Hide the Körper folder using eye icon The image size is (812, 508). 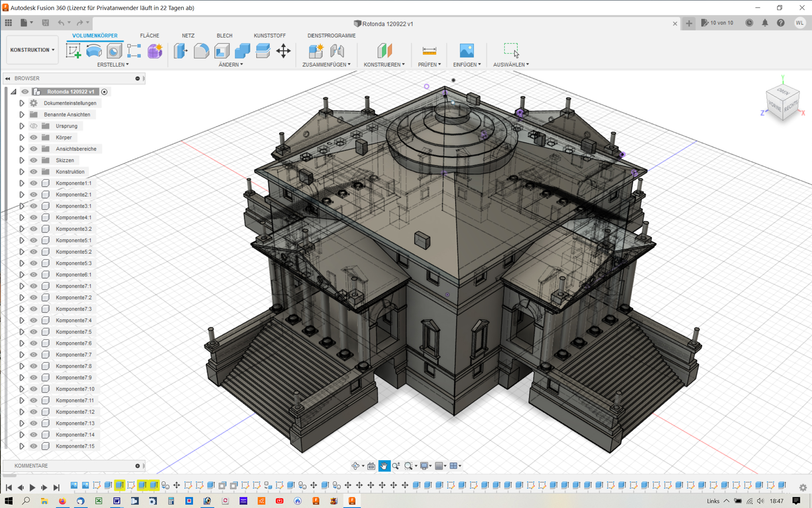point(33,138)
